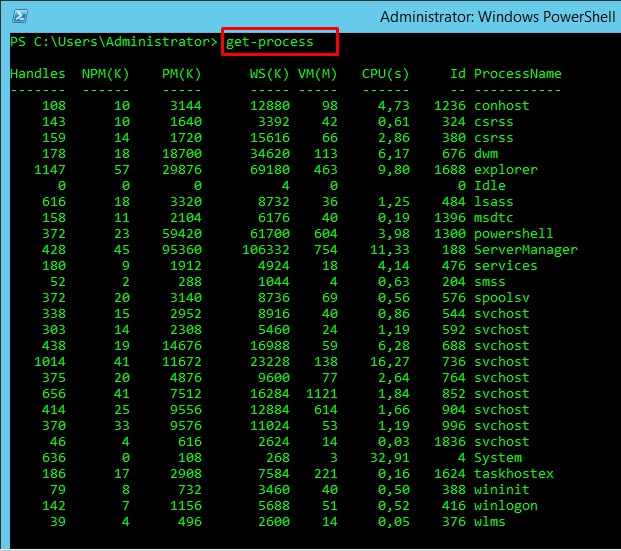Click the Id value 1624
The image size is (621, 551).
(x=450, y=474)
